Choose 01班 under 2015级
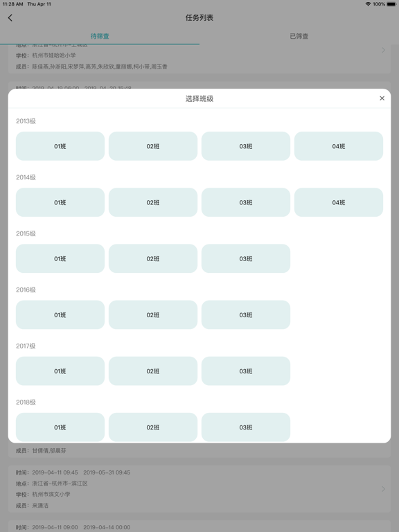The height and width of the screenshot is (532, 399). 60,258
